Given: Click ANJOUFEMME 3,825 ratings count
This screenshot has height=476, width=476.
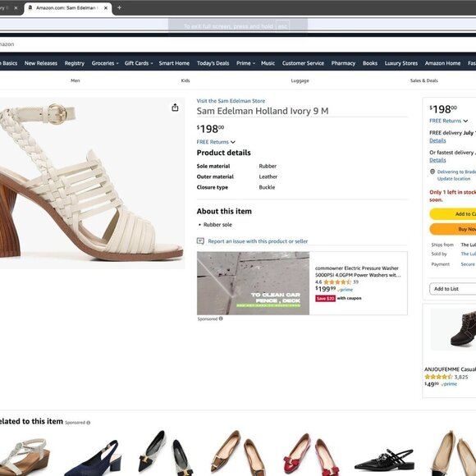Looking at the screenshot, I should [x=461, y=377].
